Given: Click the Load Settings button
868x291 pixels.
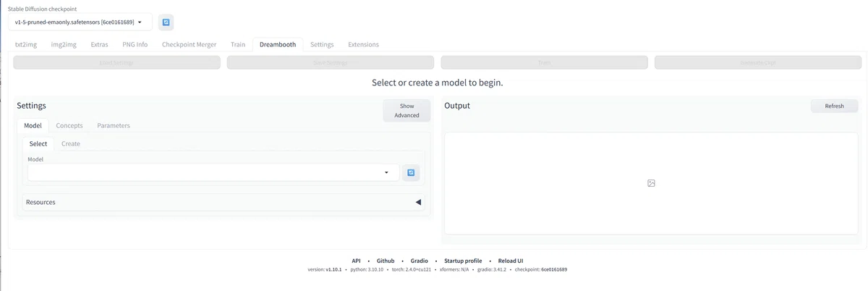Looking at the screenshot, I should pos(116,63).
